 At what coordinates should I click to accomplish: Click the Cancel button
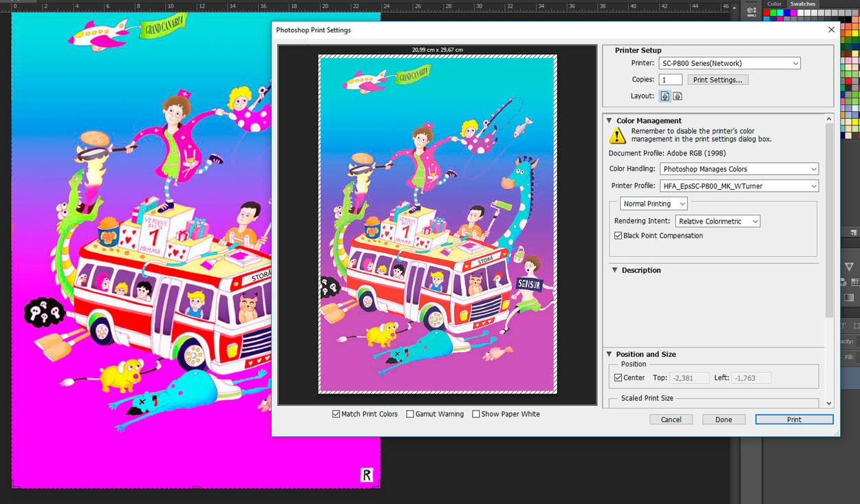[671, 419]
